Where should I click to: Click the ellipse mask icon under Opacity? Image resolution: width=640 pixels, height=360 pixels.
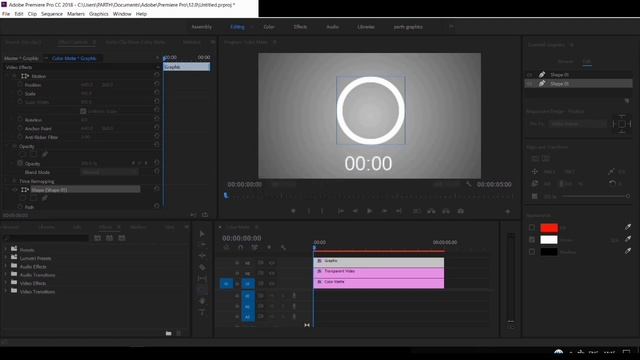point(23,154)
